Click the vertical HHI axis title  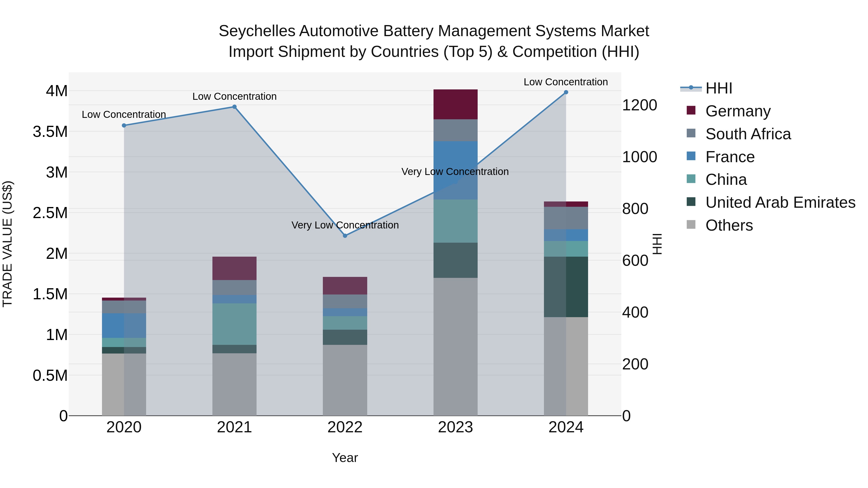[658, 244]
